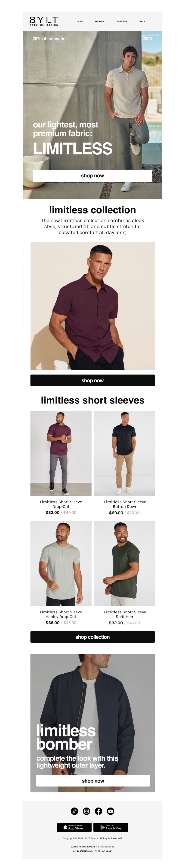Click the BYLT Premium Basics logo
Screen dimensions: 185x868
pos(44,21)
